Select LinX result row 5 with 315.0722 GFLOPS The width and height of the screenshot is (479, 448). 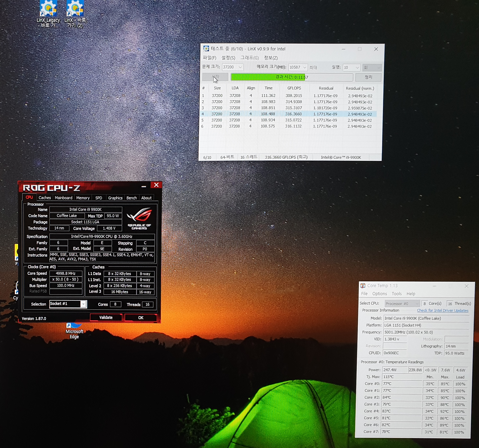[289, 120]
